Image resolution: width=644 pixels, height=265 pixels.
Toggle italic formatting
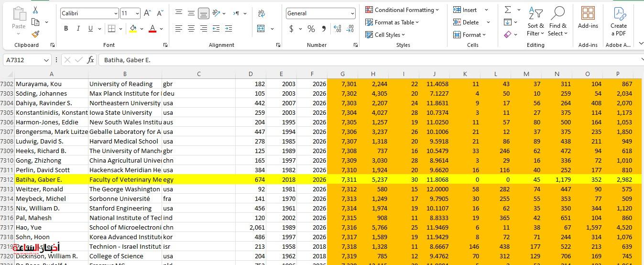click(x=78, y=29)
